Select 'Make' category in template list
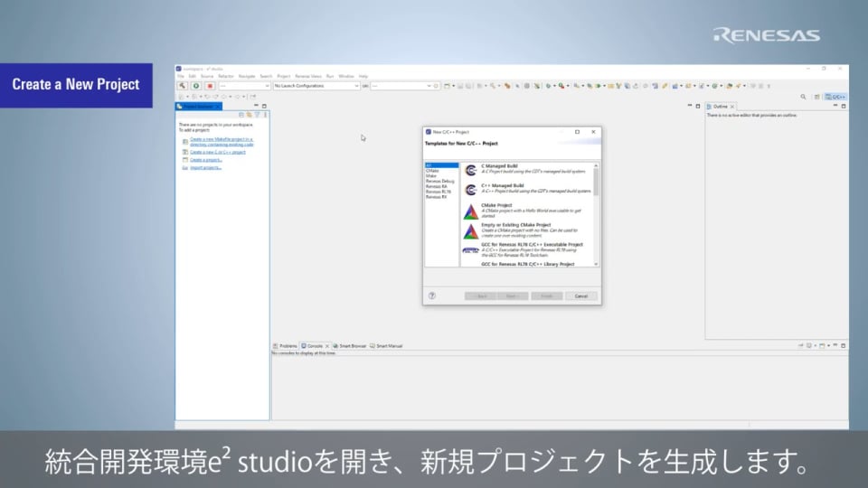This screenshot has height=488, width=868. 431,176
